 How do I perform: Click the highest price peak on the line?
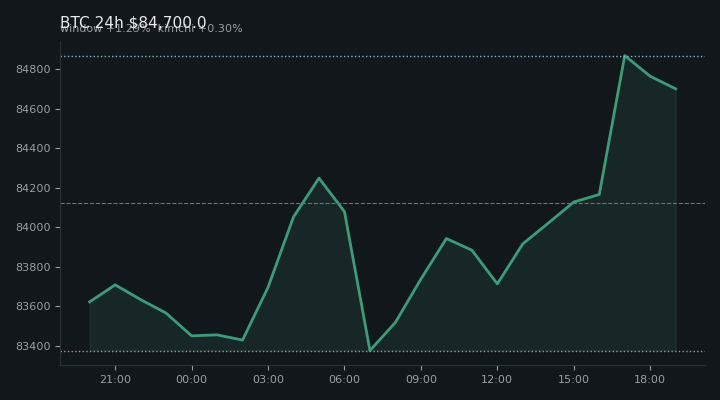click(x=624, y=56)
